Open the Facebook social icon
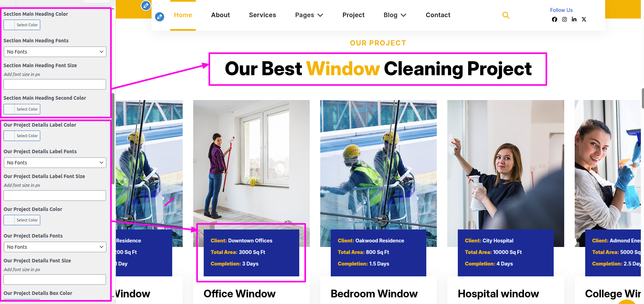 554,20
